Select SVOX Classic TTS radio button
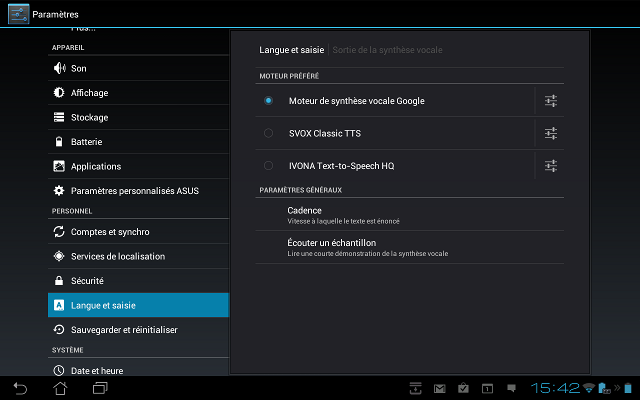Screen dimensions: 640x400 (268, 133)
